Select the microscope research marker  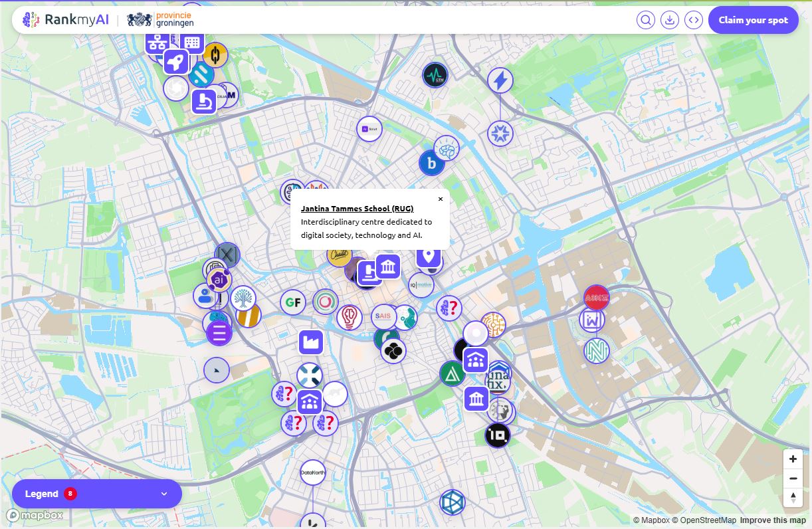click(x=203, y=101)
